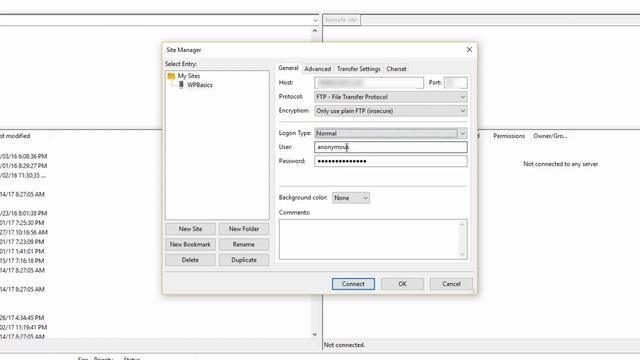Click the Duplicate button

point(244,260)
